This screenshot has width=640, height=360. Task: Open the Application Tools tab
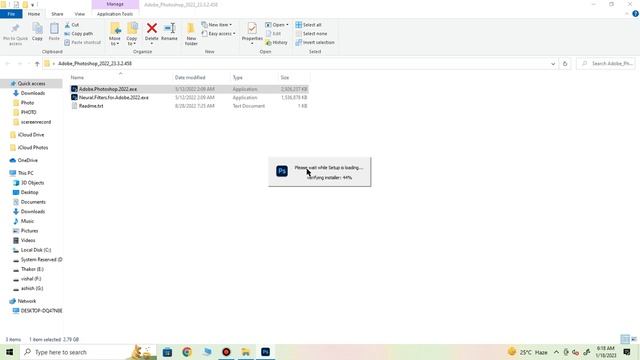[115, 14]
